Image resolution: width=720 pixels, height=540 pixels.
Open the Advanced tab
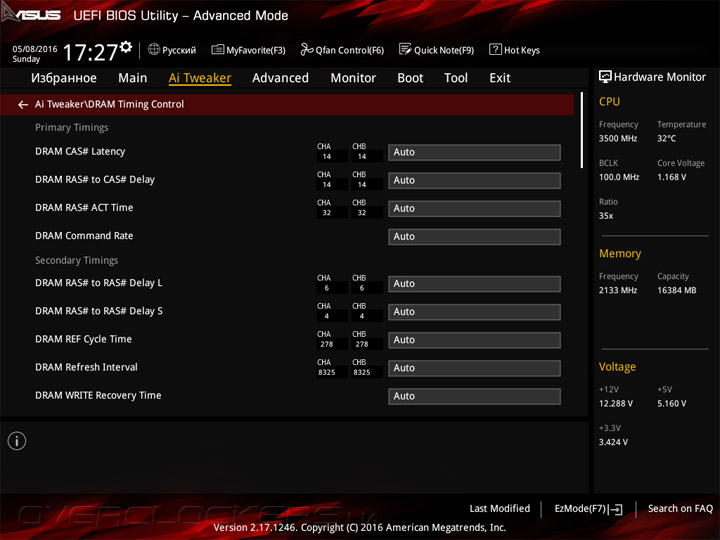[281, 78]
